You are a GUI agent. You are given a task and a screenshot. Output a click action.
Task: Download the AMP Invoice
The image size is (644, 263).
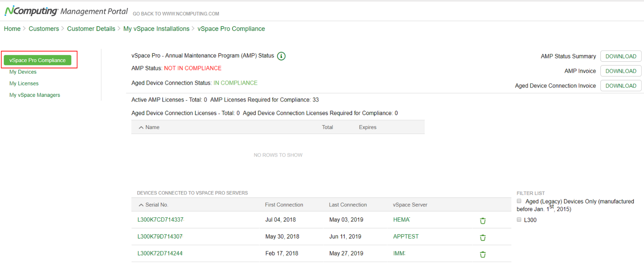click(621, 71)
